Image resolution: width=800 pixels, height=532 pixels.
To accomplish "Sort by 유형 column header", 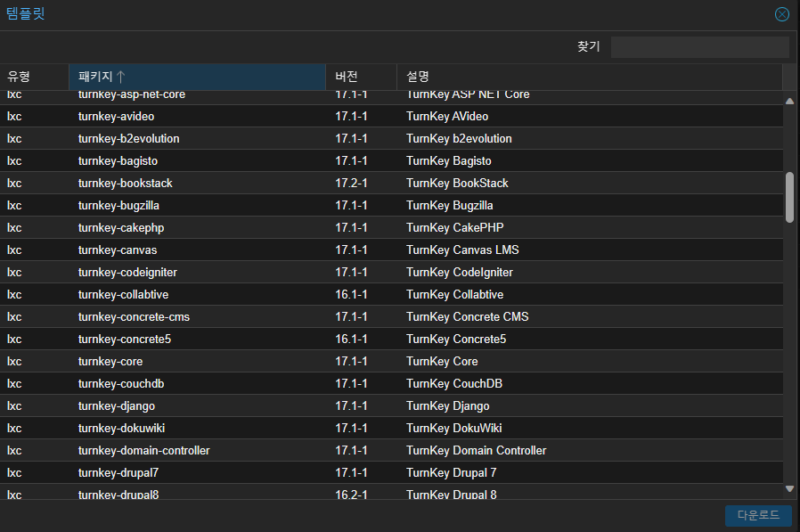I will click(34, 77).
